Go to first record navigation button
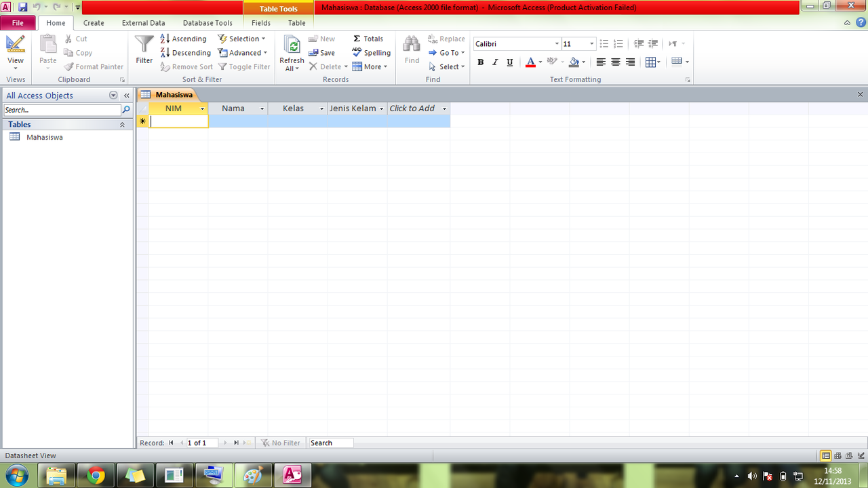The height and width of the screenshot is (488, 868). pos(171,443)
